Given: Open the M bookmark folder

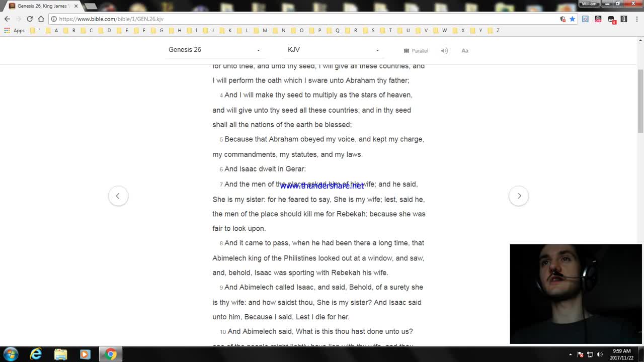Looking at the screenshot, I should [x=261, y=31].
